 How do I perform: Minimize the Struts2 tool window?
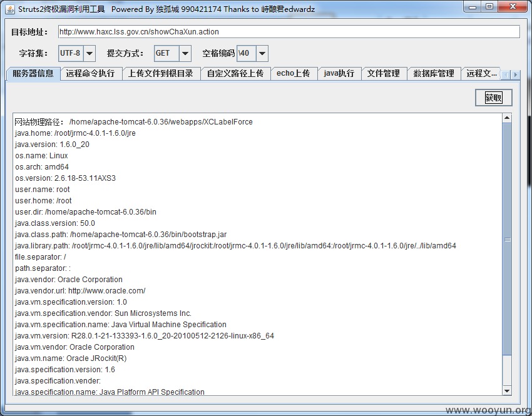pos(473,7)
